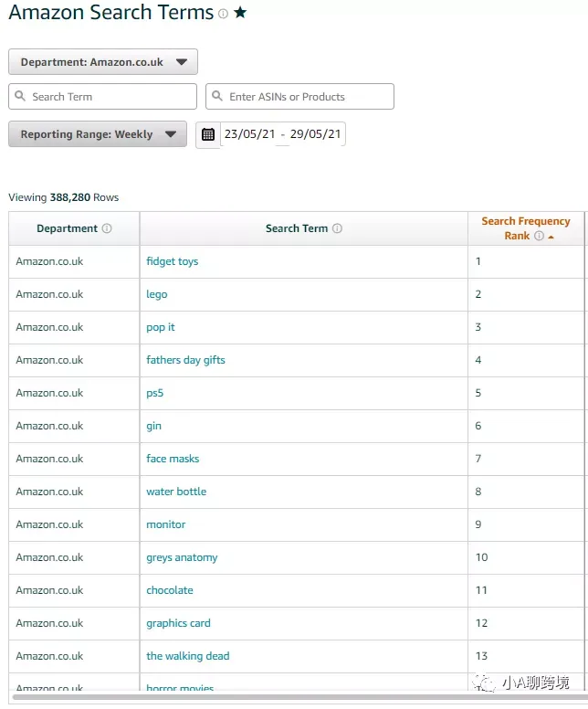
Task: Select rank 8 cell for water bottle
Action: (x=526, y=492)
